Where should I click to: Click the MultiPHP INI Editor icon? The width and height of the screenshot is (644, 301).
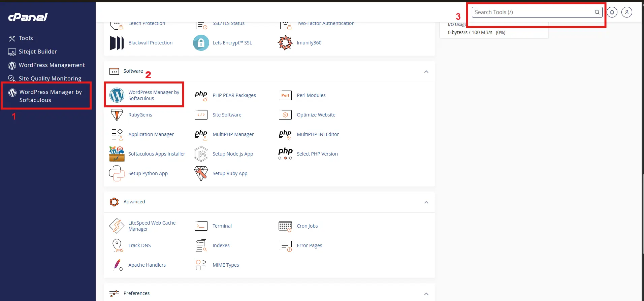coord(285,135)
